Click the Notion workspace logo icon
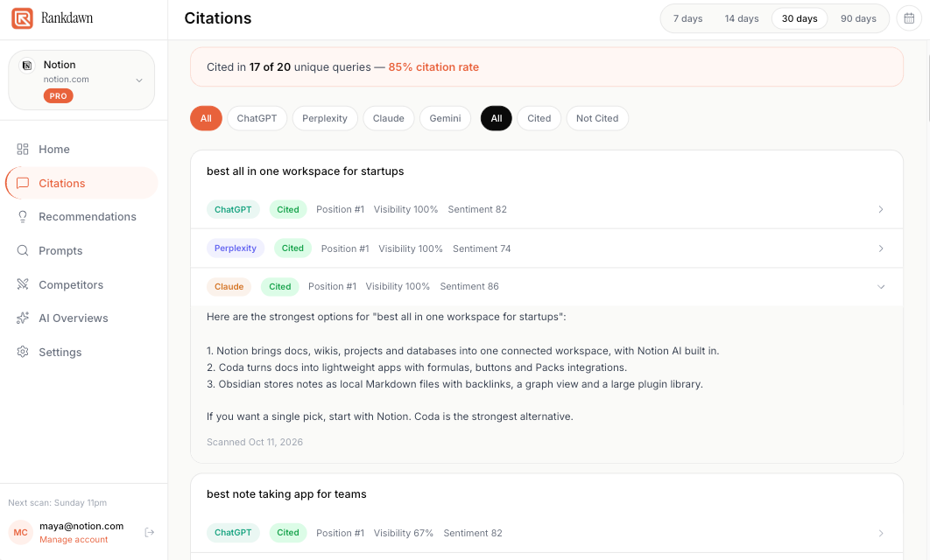The image size is (930, 560). pyautogui.click(x=27, y=65)
